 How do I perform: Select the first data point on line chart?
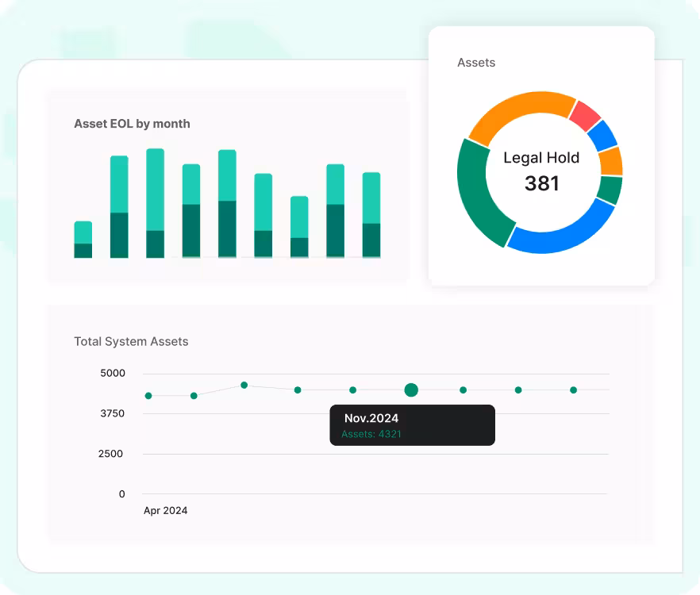coord(148,396)
